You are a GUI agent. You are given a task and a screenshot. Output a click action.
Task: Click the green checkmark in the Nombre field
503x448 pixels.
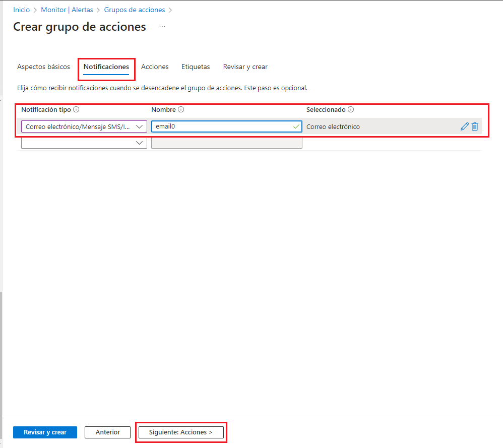click(x=296, y=126)
